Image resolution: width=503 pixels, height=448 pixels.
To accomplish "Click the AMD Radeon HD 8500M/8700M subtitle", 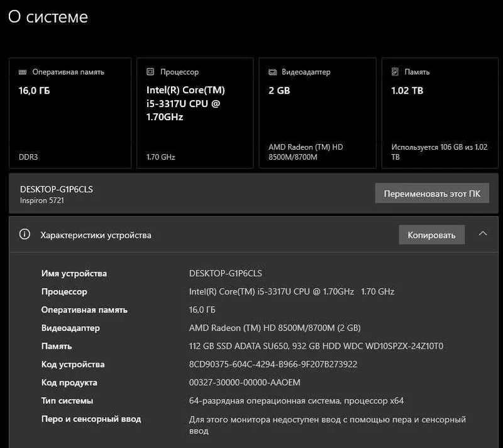I will pos(306,152).
